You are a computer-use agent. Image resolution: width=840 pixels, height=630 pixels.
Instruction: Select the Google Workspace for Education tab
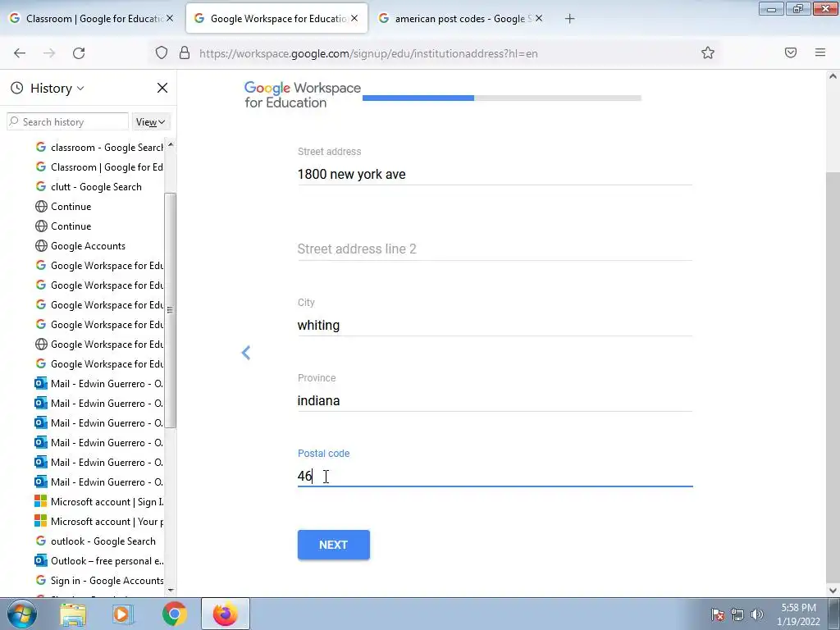tap(277, 19)
